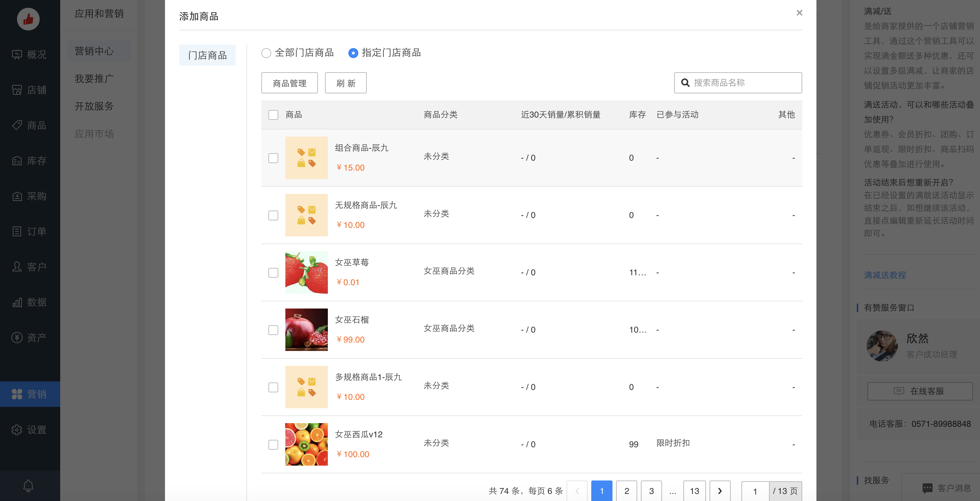Open the 设置 settings sidebar item
980x501 pixels.
(x=30, y=430)
